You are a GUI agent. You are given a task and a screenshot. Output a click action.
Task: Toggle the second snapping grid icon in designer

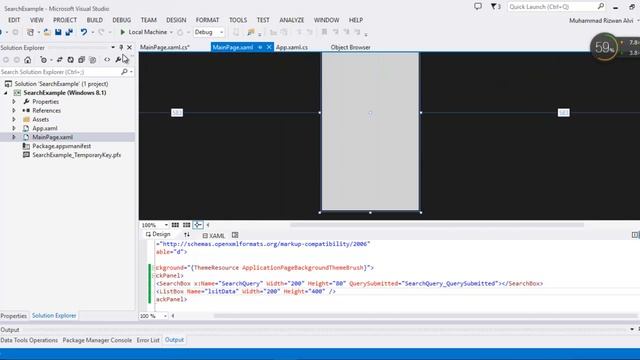(x=187, y=225)
